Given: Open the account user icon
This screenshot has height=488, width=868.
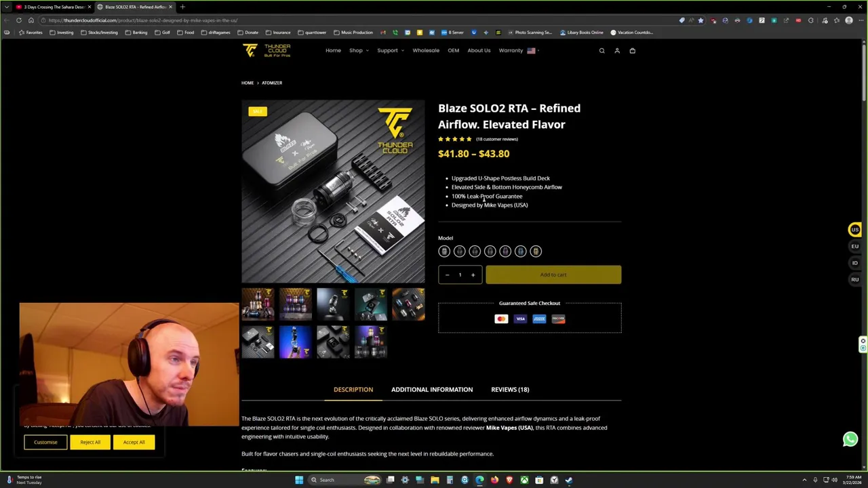Looking at the screenshot, I should tap(617, 51).
